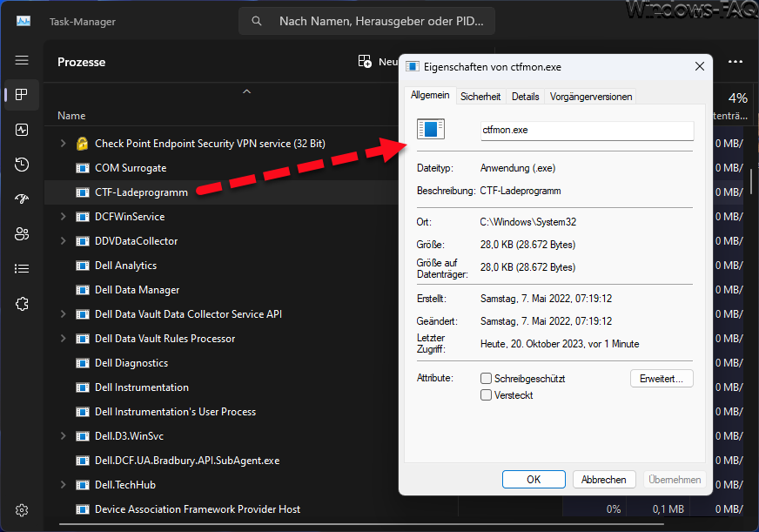Screen dimensions: 759x532
Task: Select the Dell Diagnostics row text
Action: click(131, 363)
